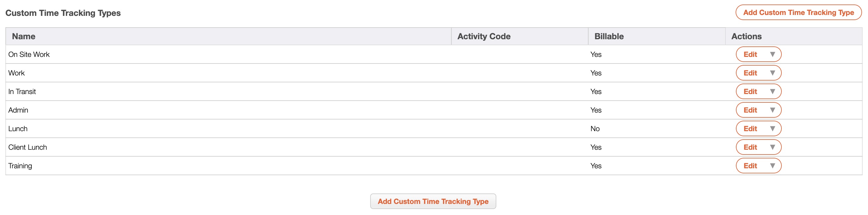Click top-right Add Custom Time Tracking Type button

798,13
